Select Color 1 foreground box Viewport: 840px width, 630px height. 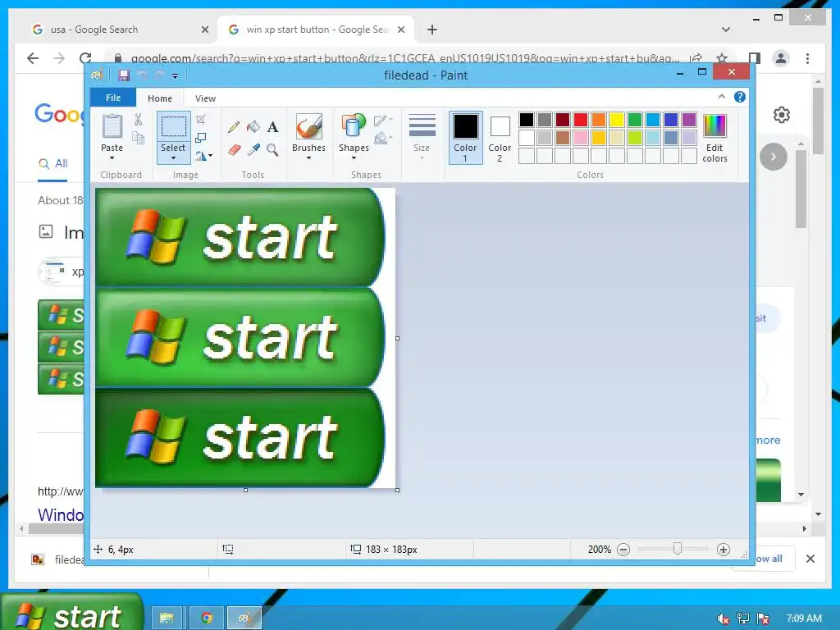pos(466,138)
